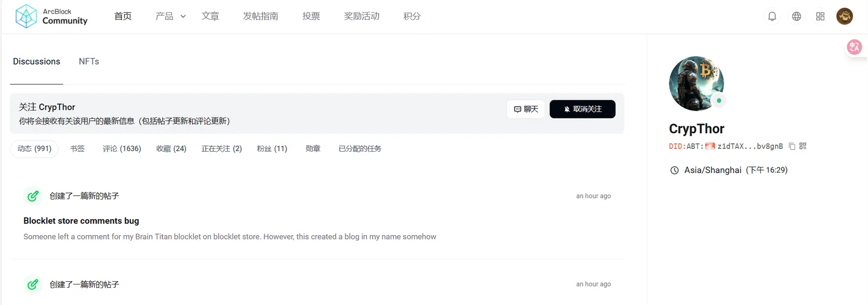Expand the 产品 dropdown menu
Screen dimensions: 868x305
click(170, 16)
